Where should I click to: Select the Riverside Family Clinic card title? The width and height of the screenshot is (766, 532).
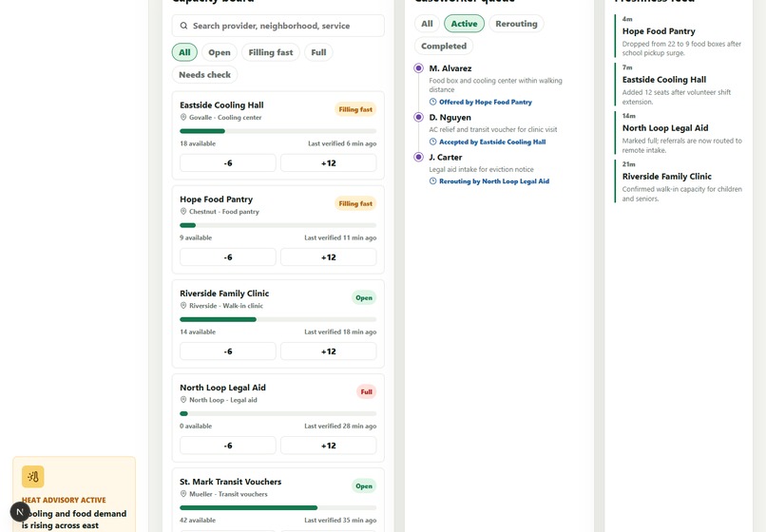224,294
